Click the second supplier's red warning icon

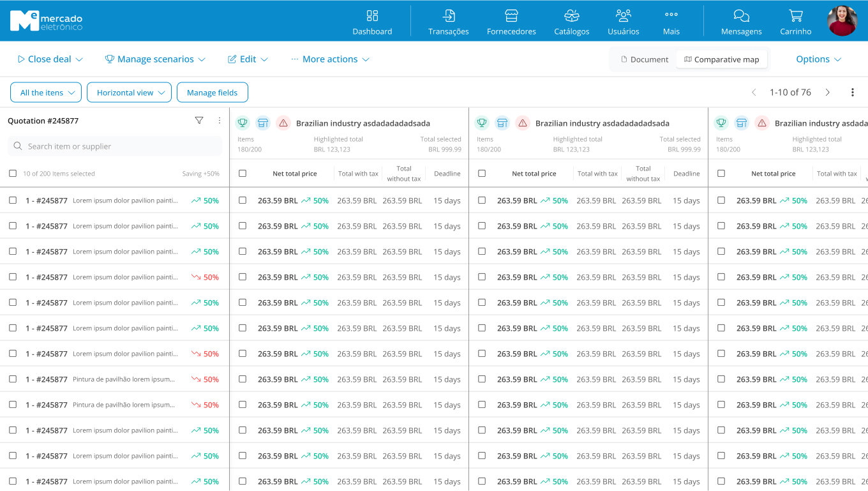pos(523,123)
